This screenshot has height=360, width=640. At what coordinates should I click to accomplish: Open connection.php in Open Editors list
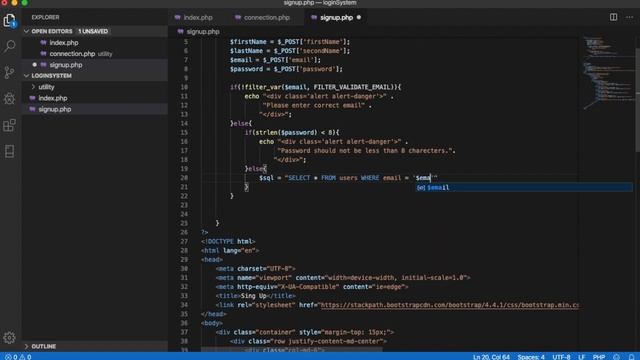coord(72,53)
